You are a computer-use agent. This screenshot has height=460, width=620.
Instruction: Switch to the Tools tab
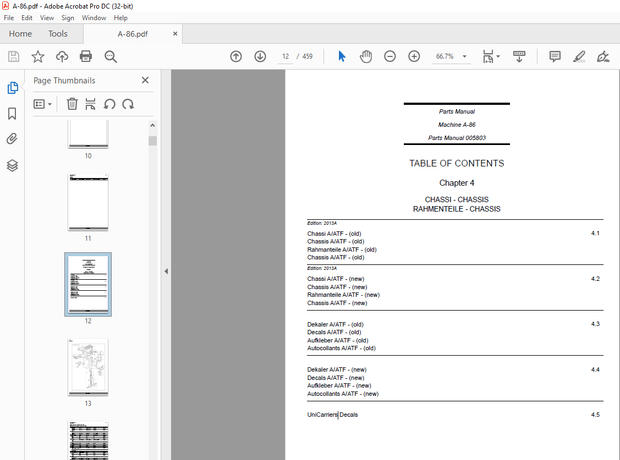point(58,34)
